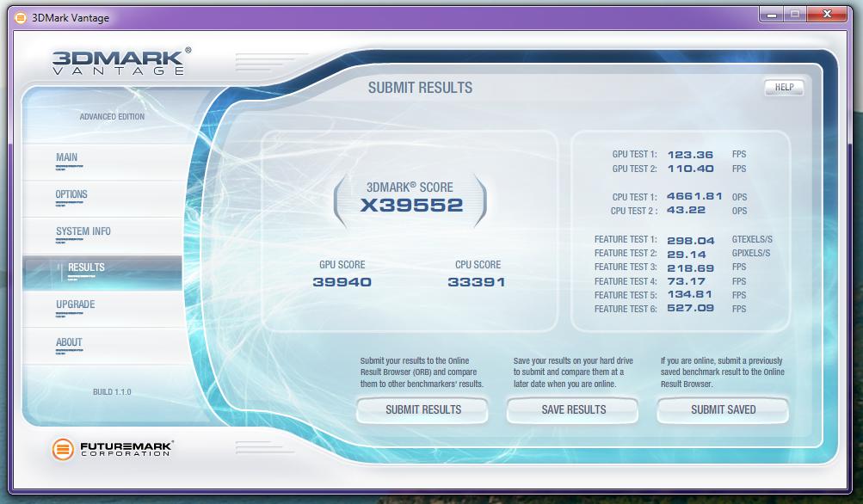Click the Futuremark orange logo icon
The image size is (863, 504).
coord(63,450)
